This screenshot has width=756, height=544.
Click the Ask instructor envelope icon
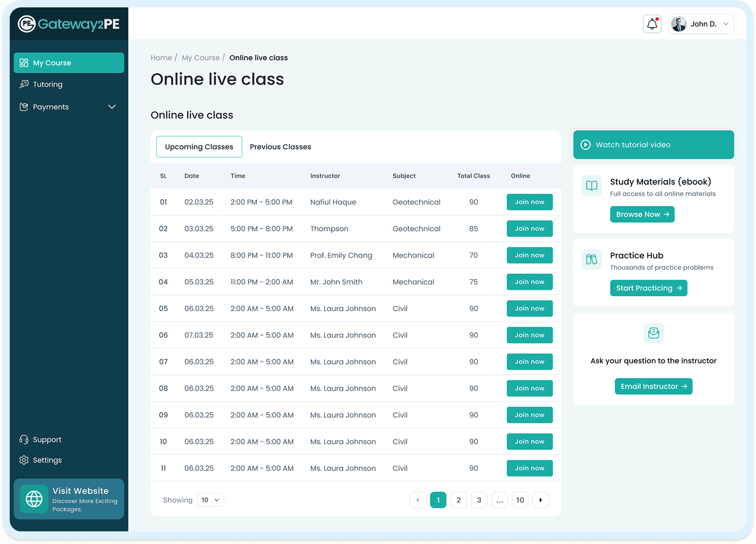tap(653, 333)
